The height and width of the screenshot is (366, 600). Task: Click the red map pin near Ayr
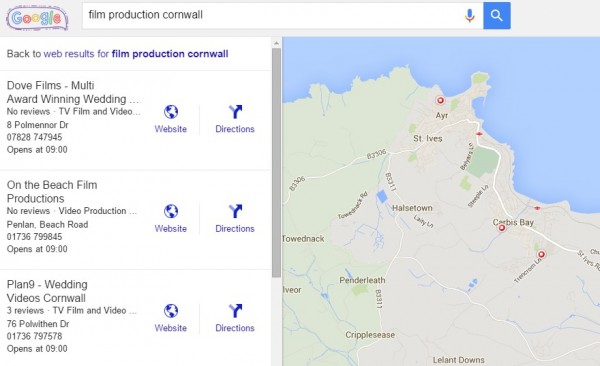440,100
